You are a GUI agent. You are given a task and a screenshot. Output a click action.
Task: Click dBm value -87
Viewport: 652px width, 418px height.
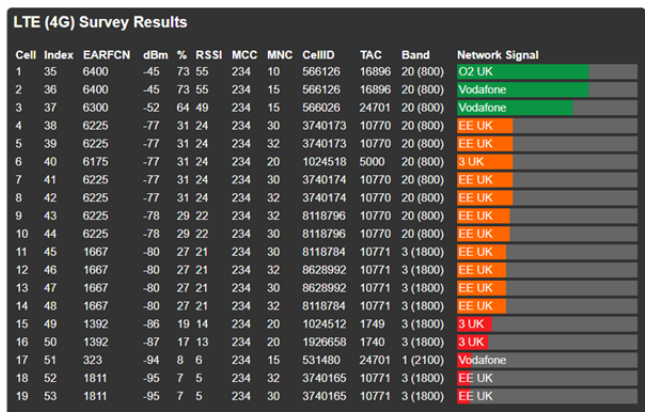[x=151, y=342]
